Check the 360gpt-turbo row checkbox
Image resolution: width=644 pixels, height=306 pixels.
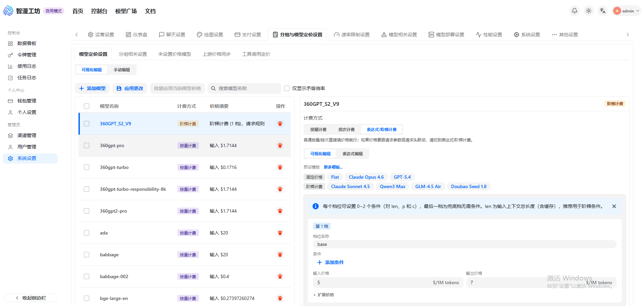click(87, 167)
